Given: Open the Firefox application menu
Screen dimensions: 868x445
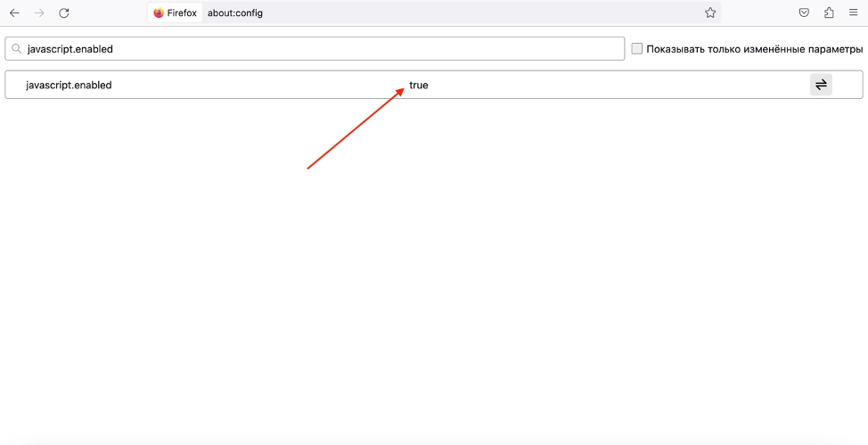Looking at the screenshot, I should coord(853,12).
